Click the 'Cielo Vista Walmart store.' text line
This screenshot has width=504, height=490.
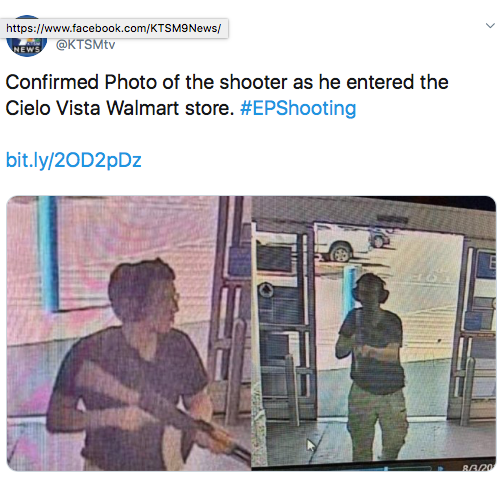pos(120,108)
